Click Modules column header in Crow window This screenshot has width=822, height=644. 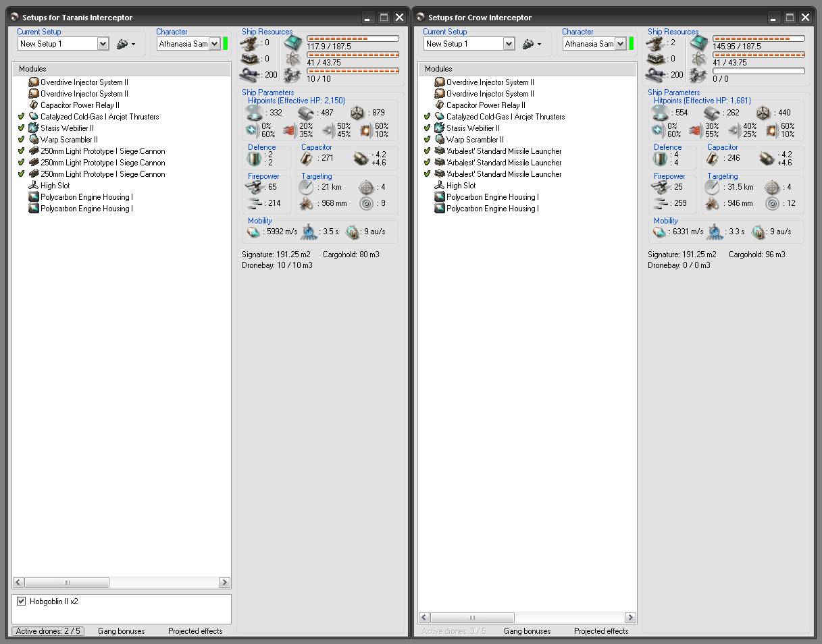click(x=528, y=69)
